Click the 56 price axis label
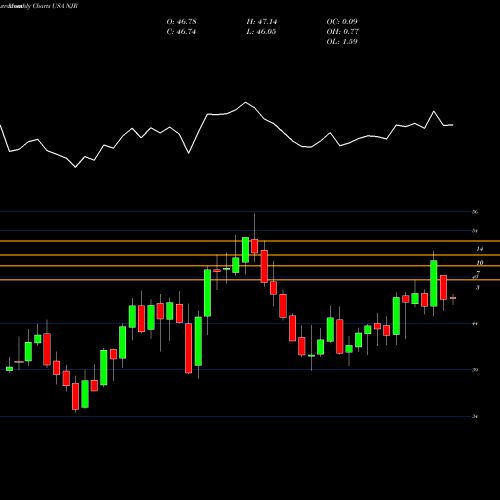Viewport: 500px width, 500px height. pyautogui.click(x=475, y=212)
